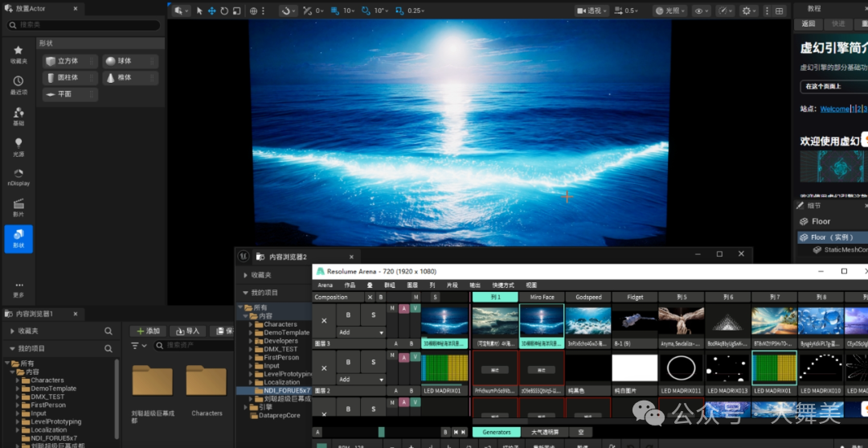Activate the translate move tool in viewport toolbar
The height and width of the screenshot is (448, 868).
(x=212, y=11)
